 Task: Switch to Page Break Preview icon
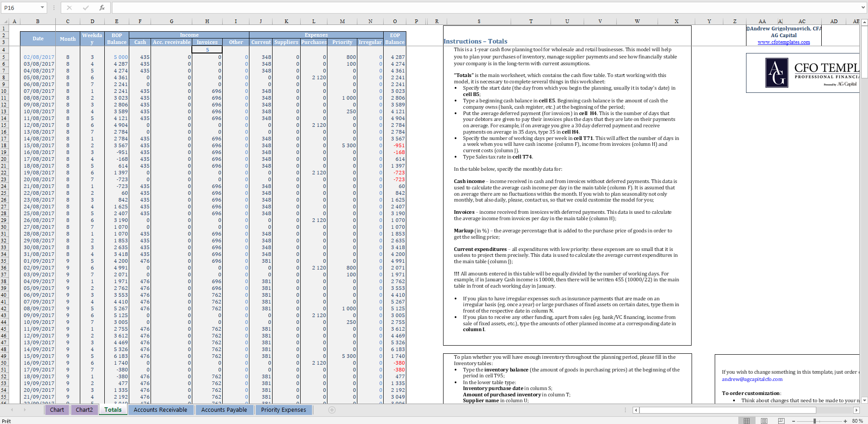[x=781, y=421]
